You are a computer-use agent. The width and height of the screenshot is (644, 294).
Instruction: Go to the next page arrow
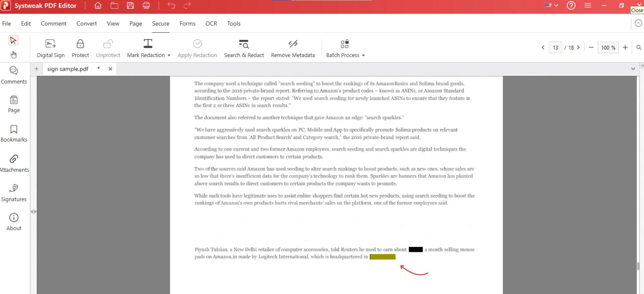click(578, 48)
